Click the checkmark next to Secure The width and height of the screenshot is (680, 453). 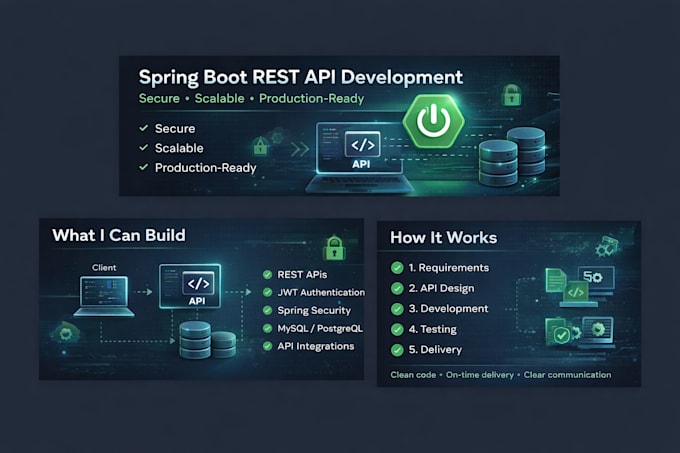(144, 128)
